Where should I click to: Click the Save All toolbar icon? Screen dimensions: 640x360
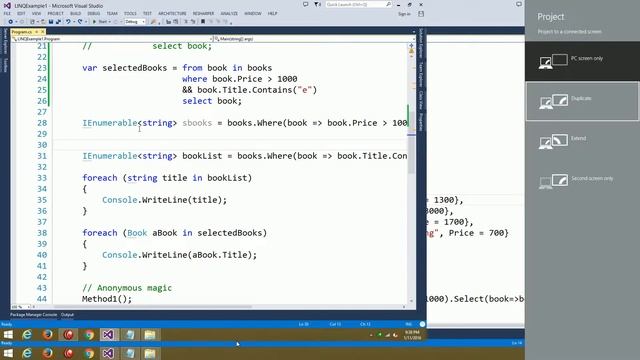coord(58,22)
